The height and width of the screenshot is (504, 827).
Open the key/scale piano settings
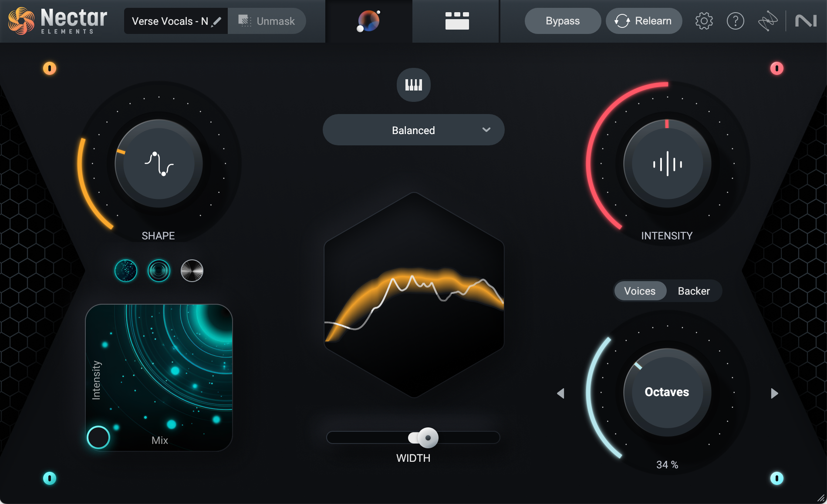click(413, 85)
